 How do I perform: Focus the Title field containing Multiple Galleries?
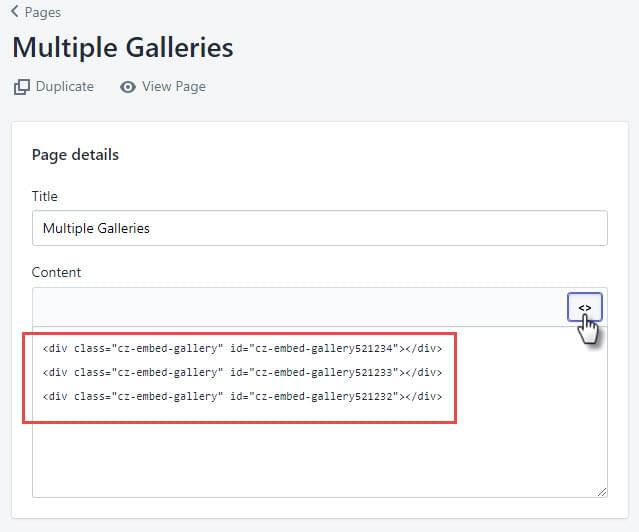(320, 228)
